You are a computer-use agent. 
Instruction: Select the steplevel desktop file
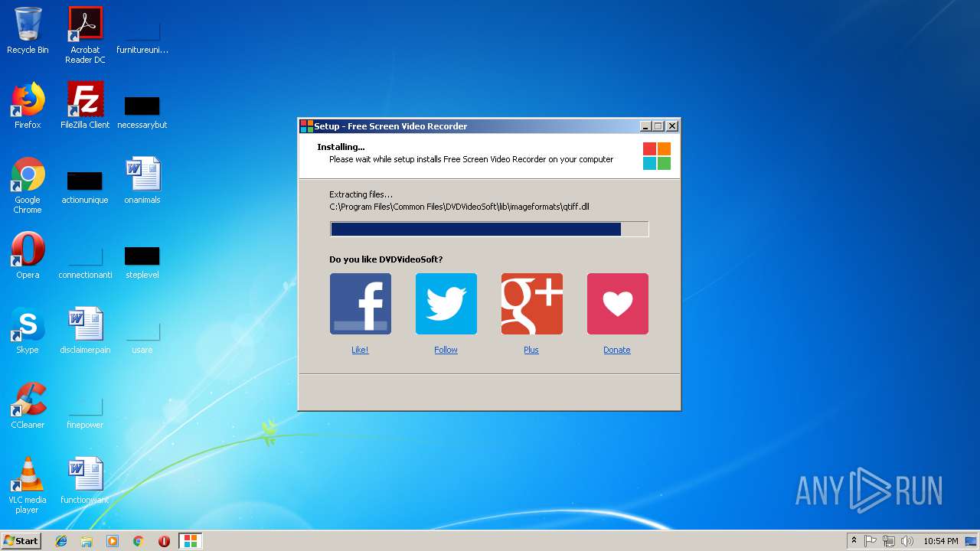tap(142, 262)
